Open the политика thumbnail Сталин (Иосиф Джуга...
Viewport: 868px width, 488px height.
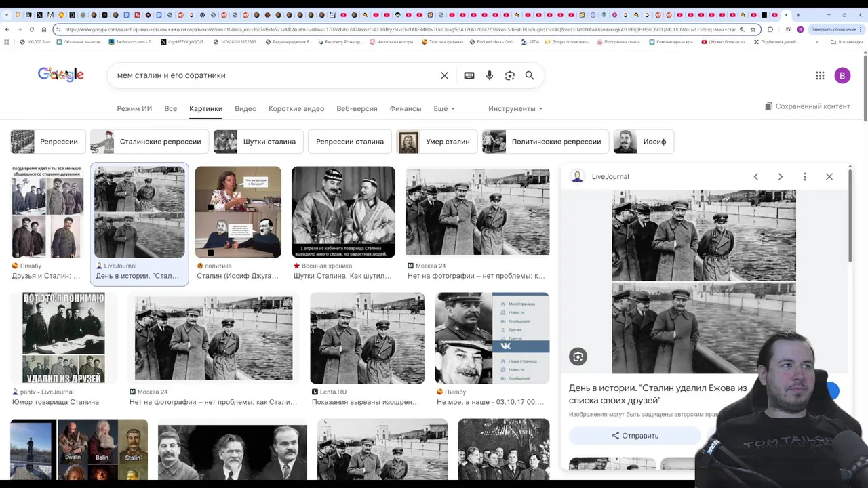(238, 211)
